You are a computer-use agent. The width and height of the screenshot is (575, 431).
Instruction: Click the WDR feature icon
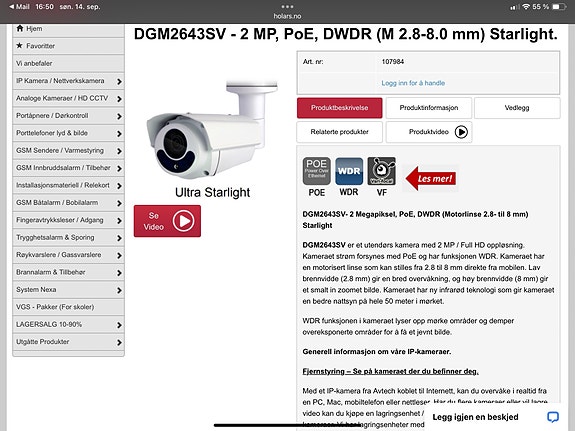(x=349, y=171)
